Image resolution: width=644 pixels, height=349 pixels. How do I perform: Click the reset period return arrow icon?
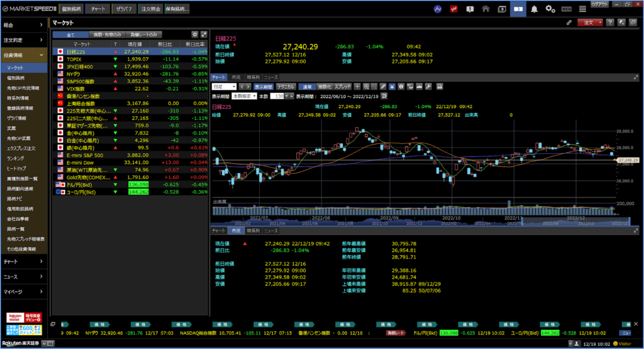(x=384, y=96)
